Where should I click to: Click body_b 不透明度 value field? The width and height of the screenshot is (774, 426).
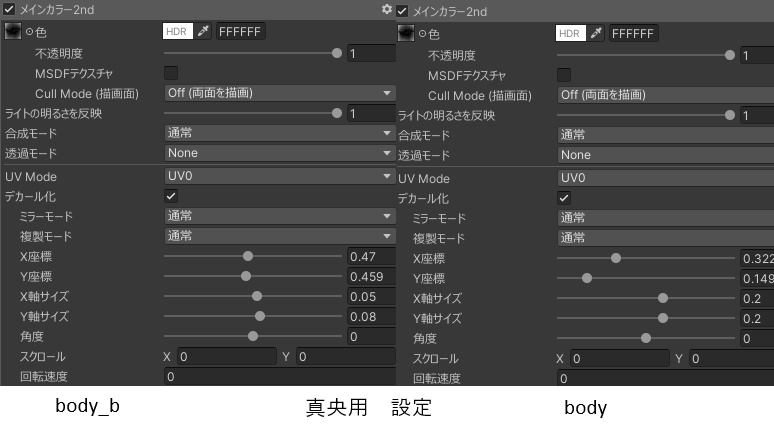(371, 53)
